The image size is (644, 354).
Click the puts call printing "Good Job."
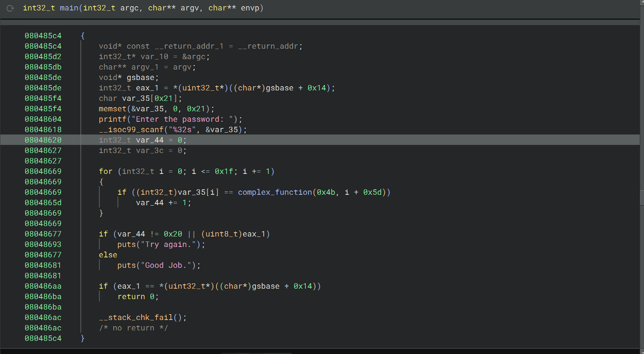point(126,265)
